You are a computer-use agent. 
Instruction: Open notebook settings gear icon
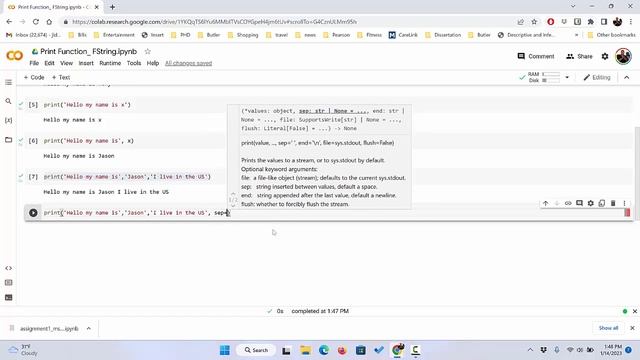[x=605, y=56]
